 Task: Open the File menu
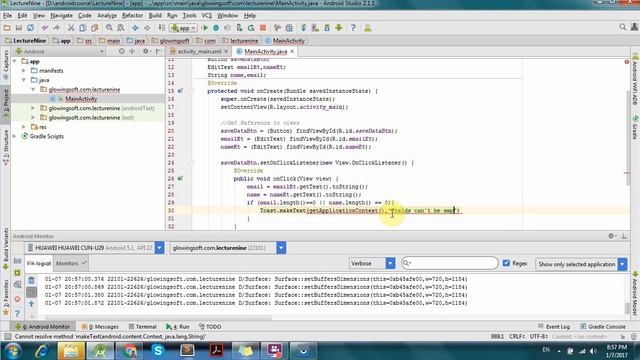(x=7, y=16)
